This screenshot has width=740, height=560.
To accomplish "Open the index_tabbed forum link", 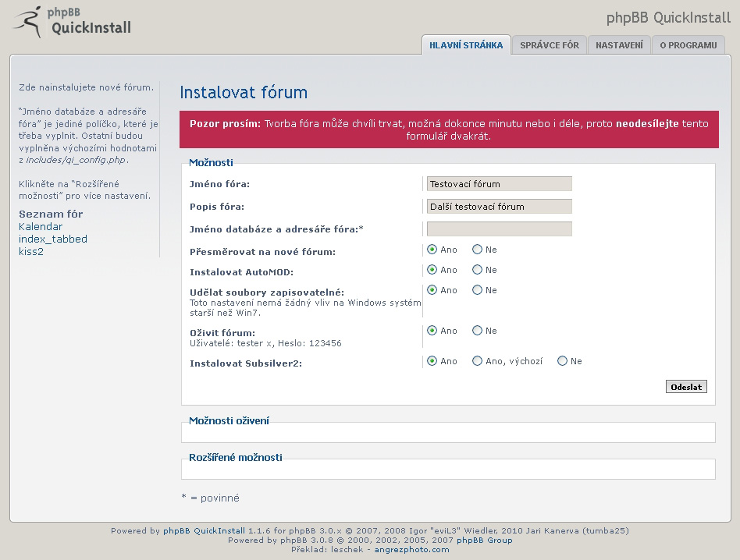I will [x=53, y=239].
